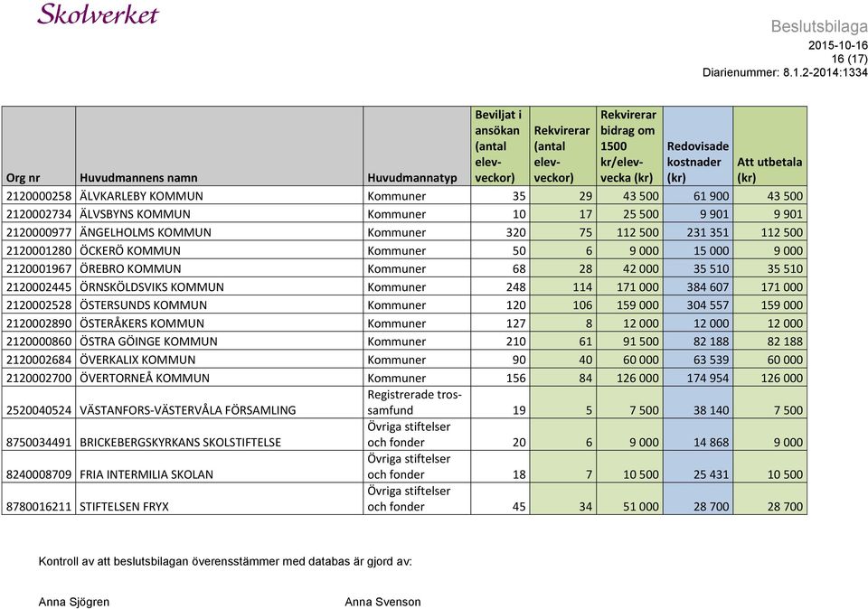Click beviljat value 248

(516, 287)
